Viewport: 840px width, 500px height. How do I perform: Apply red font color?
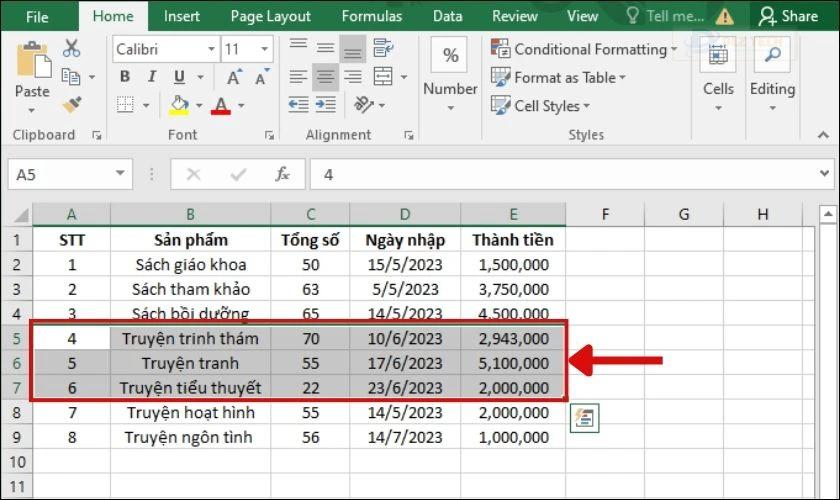(221, 105)
